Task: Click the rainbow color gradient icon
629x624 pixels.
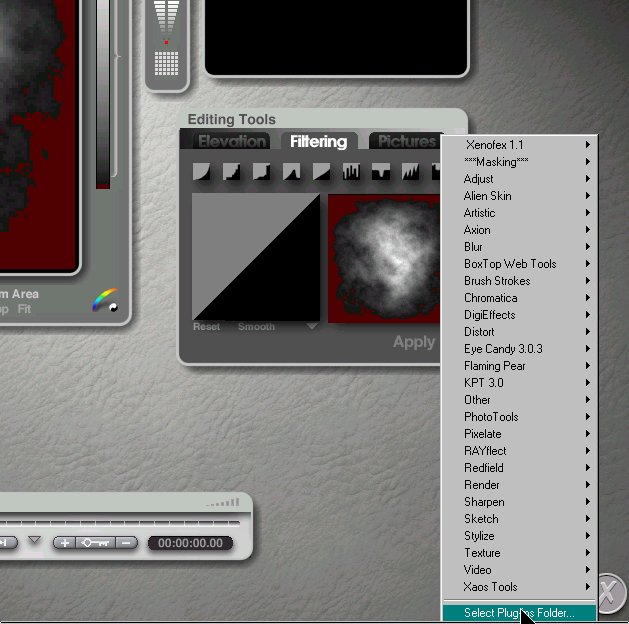Action: [x=105, y=300]
